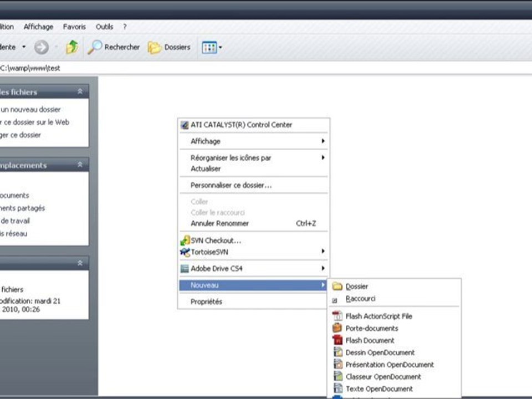Open the de travail sidebar link

15,221
